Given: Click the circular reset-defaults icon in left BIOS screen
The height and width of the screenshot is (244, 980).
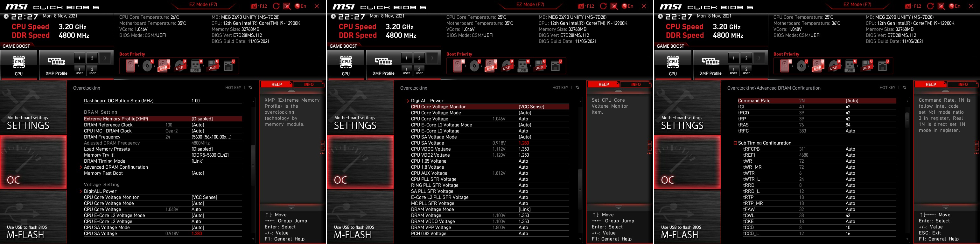Looking at the screenshot, I should pyautogui.click(x=276, y=6).
